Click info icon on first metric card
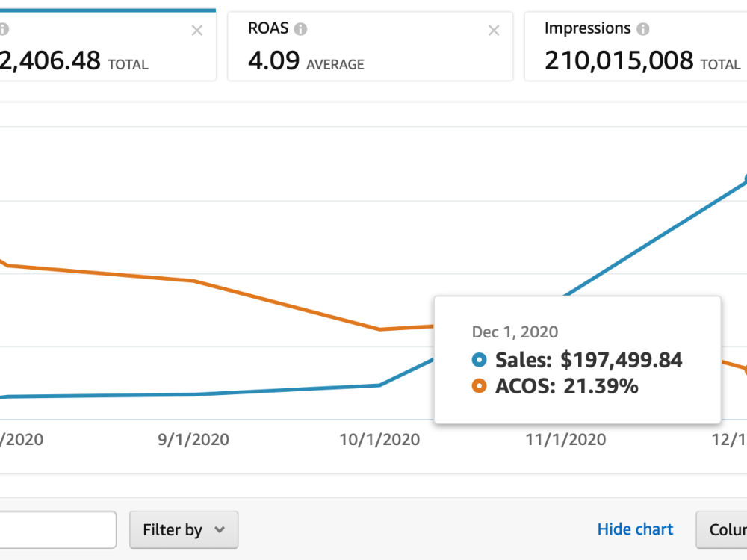Image resolution: width=747 pixels, height=560 pixels. 3,29
